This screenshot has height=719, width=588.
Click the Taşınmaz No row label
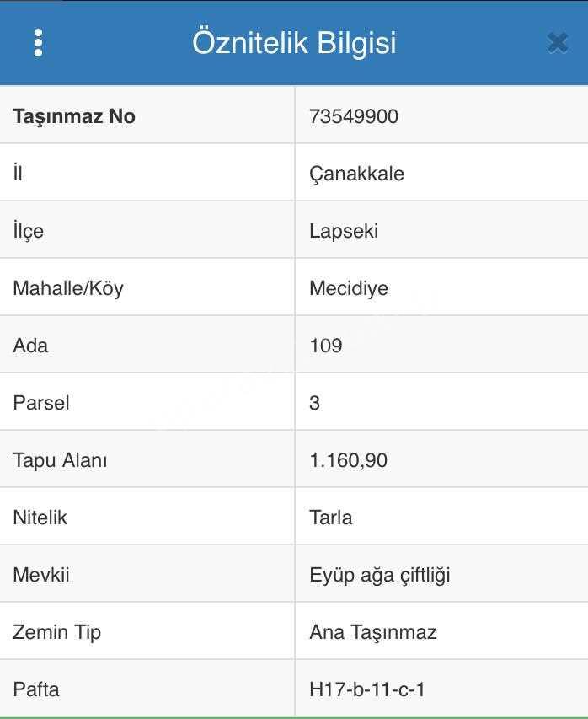(x=74, y=116)
